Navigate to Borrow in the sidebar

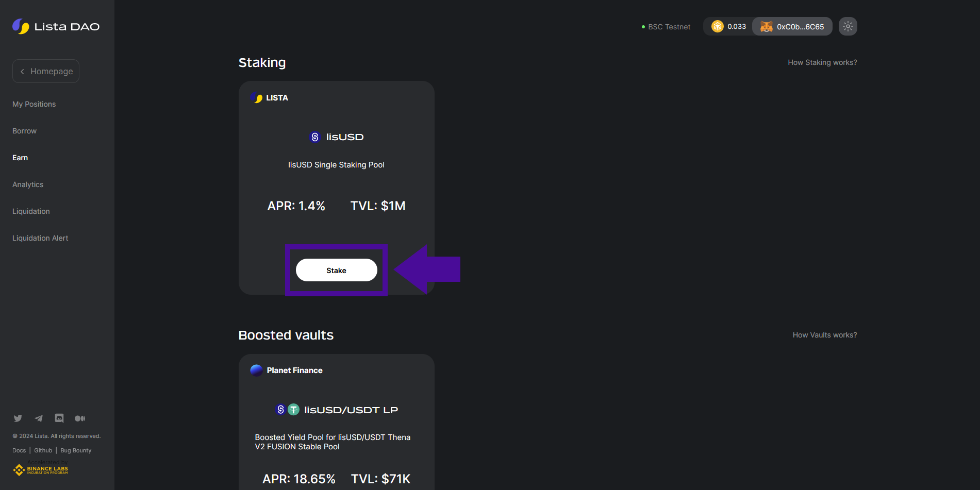coord(25,131)
